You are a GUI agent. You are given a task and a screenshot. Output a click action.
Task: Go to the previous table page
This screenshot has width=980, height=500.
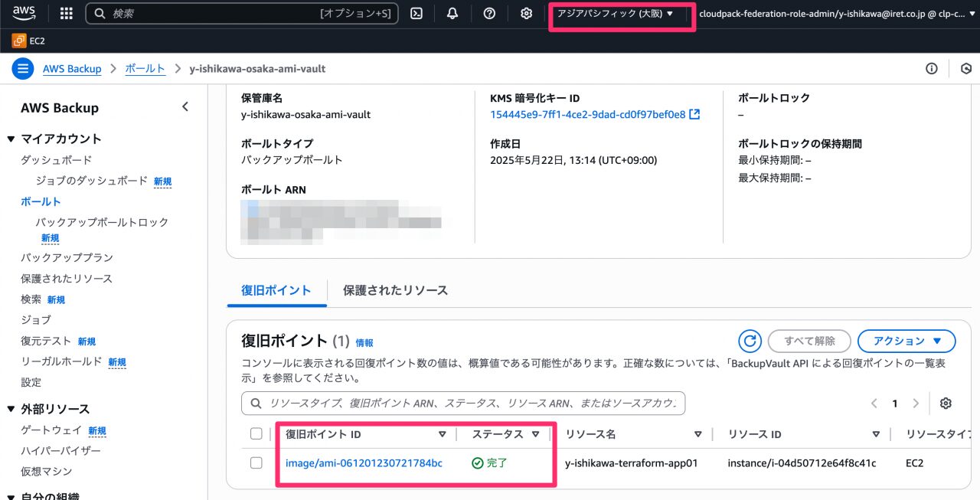point(874,404)
